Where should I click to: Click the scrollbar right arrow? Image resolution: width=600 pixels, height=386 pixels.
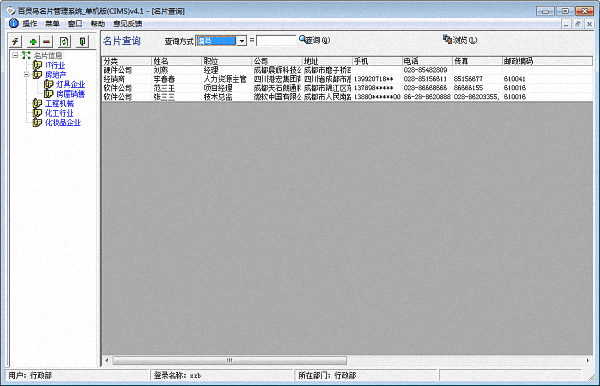click(587, 360)
